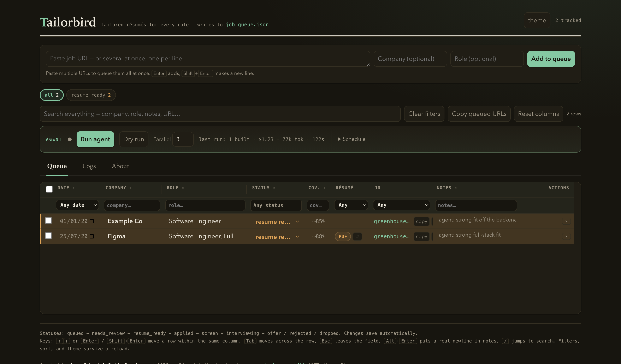621x364 pixels.
Task: Check the Example Co row checkbox
Action: pyautogui.click(x=49, y=220)
